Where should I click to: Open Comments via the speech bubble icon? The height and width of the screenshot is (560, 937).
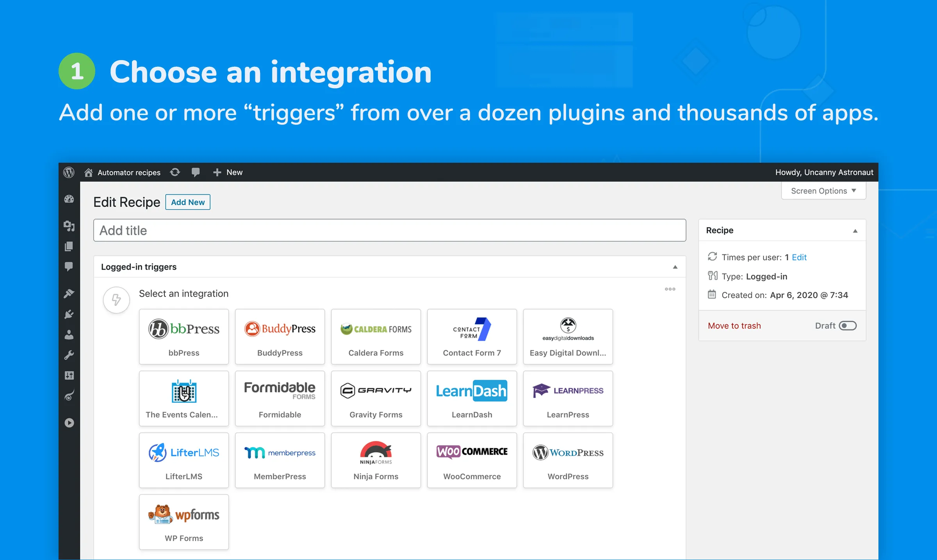(x=69, y=266)
